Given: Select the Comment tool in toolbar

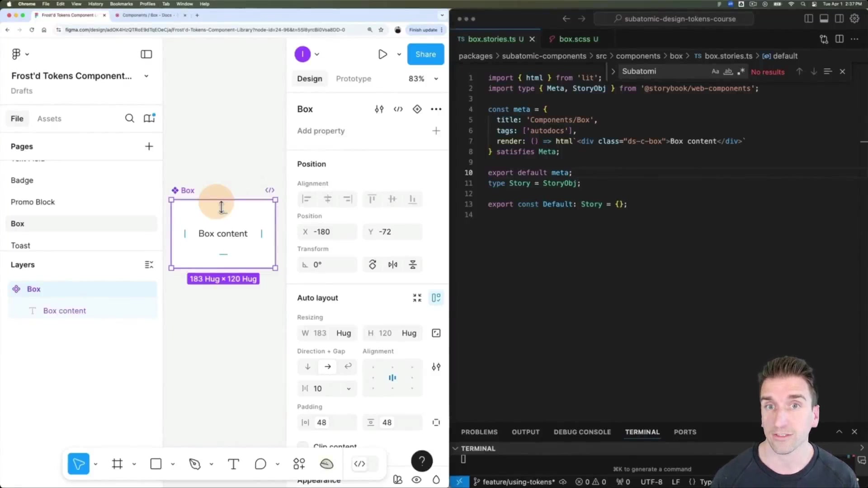Looking at the screenshot, I should tap(260, 464).
